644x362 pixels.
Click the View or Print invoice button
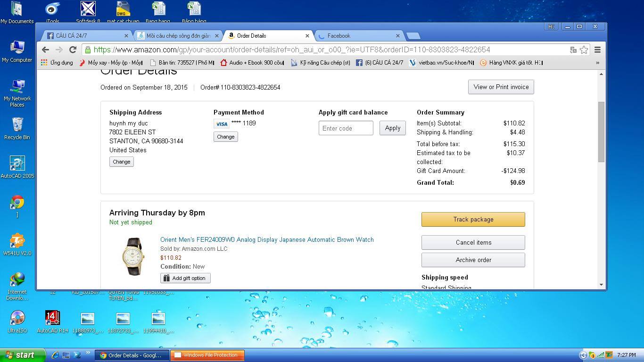click(501, 87)
